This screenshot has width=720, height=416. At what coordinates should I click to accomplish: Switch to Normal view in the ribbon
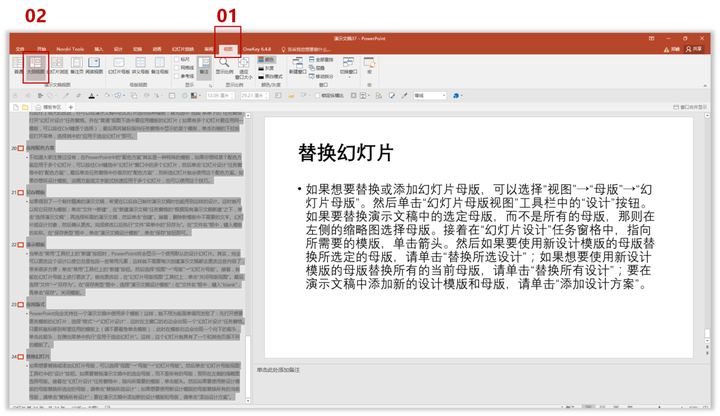(x=18, y=66)
